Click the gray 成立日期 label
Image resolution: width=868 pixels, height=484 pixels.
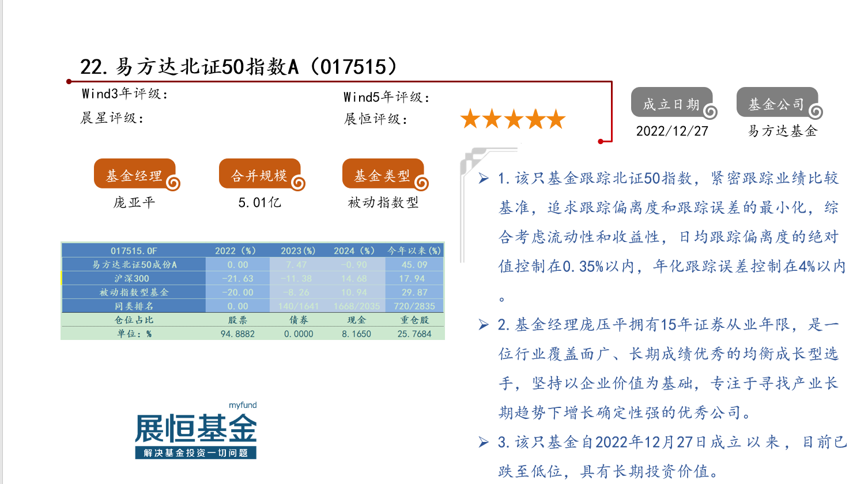coord(671,103)
